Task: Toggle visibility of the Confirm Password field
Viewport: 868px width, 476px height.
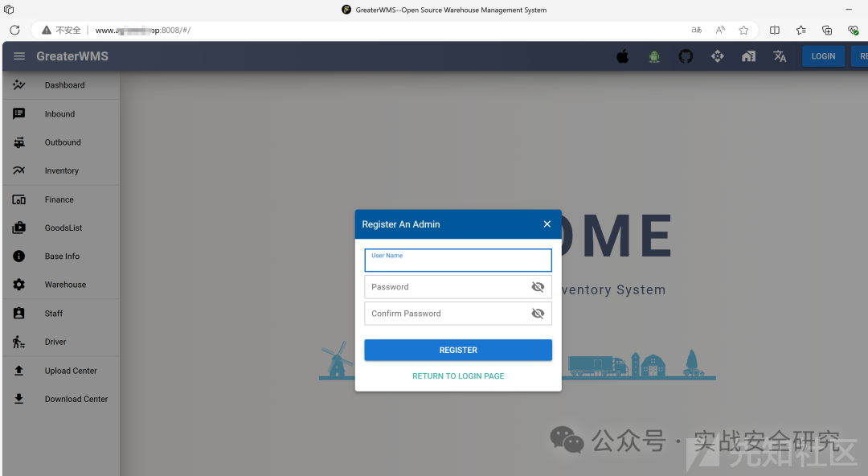Action: coord(538,314)
